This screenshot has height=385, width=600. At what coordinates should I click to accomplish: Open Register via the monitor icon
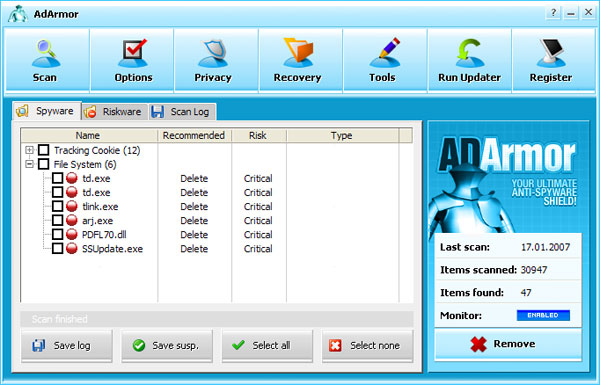click(551, 53)
